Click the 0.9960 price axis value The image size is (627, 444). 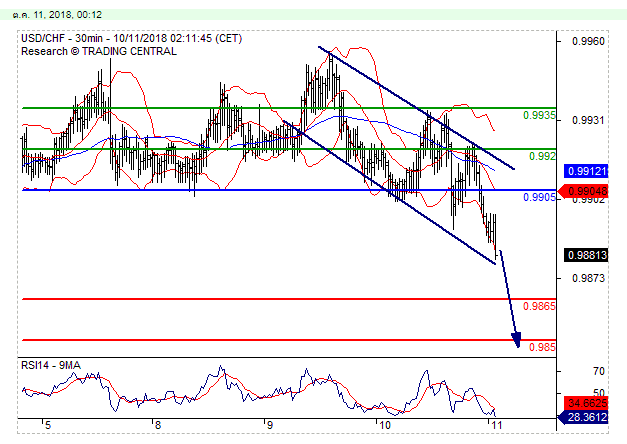588,41
